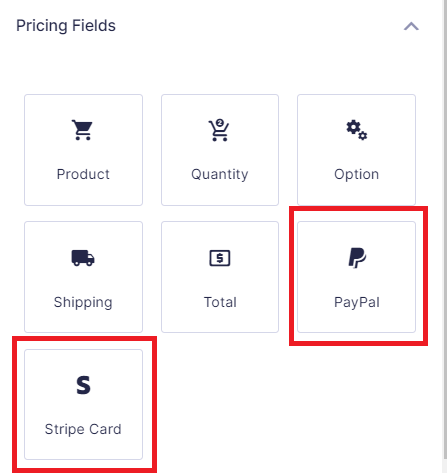This screenshot has width=447, height=473.
Task: Add the Total field by its label
Action: 220,302
